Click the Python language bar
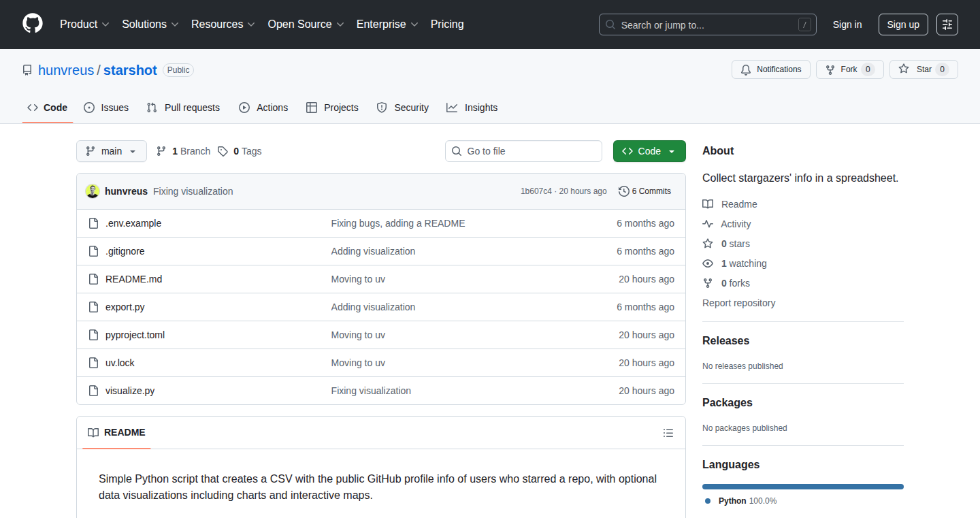The height and width of the screenshot is (518, 980). click(803, 487)
